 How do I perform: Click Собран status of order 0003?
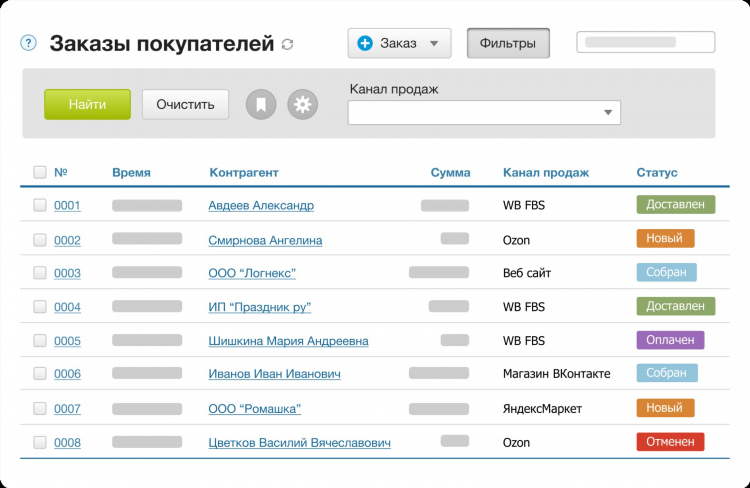(666, 272)
